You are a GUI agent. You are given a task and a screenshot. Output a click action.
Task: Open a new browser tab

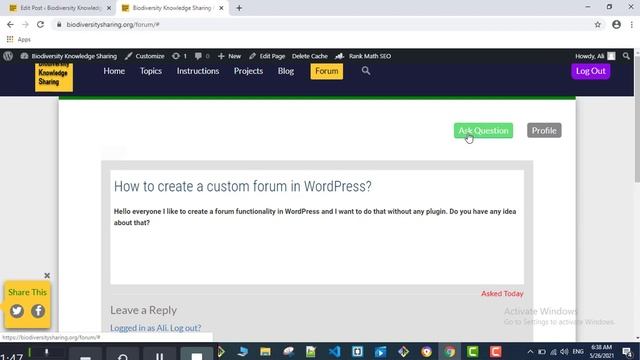(239, 8)
